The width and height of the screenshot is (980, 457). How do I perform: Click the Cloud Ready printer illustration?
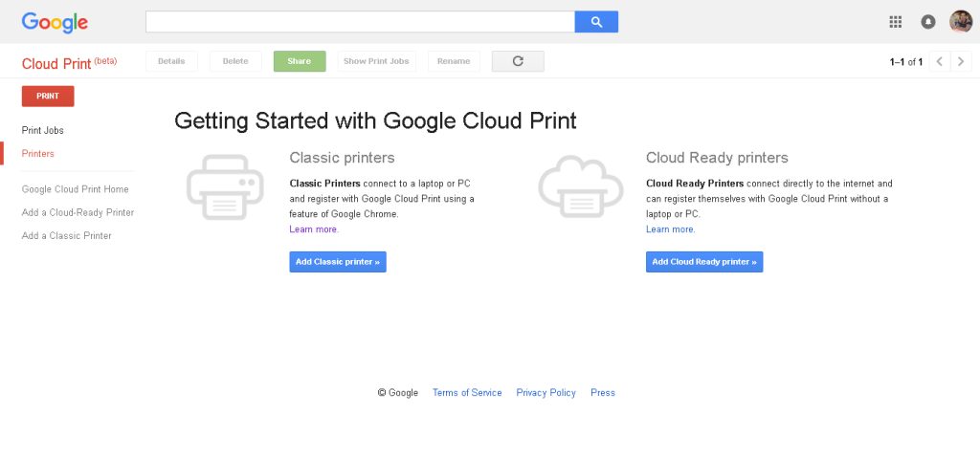point(581,186)
